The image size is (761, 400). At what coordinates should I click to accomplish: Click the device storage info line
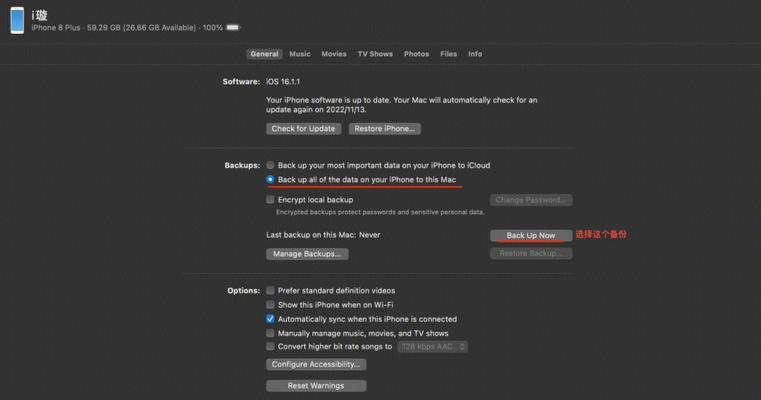click(x=127, y=28)
